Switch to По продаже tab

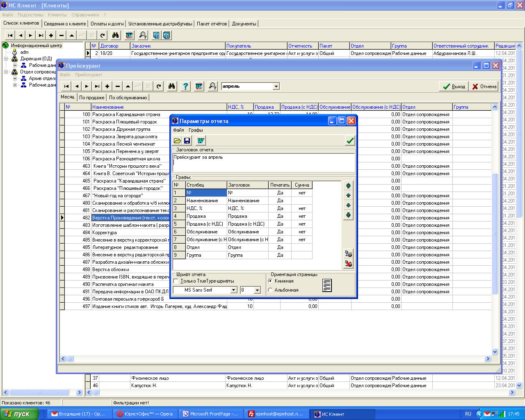click(x=92, y=98)
